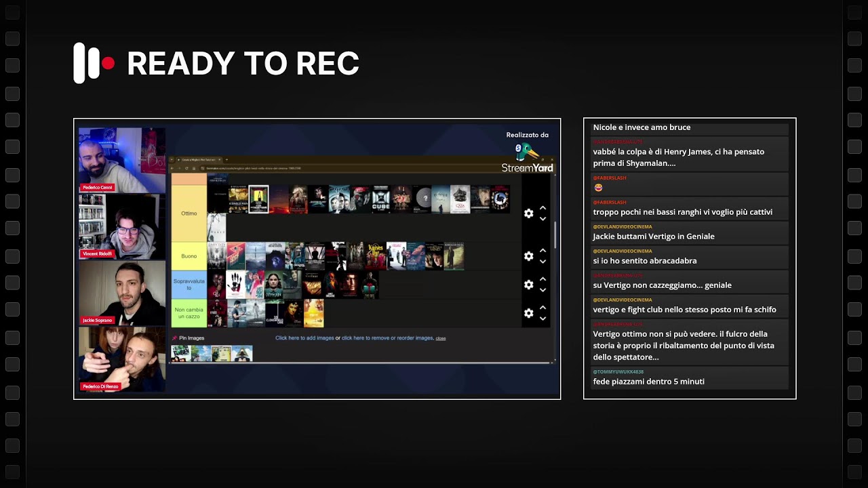Select the yellow-orange poster ending the bottom tier
Screen dimensions: 868x488
point(314,313)
